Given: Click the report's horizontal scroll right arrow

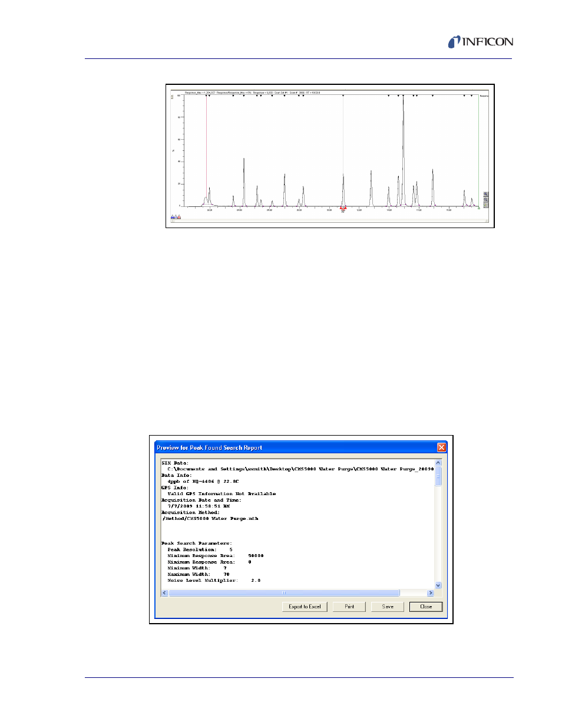Looking at the screenshot, I should (x=431, y=593).
